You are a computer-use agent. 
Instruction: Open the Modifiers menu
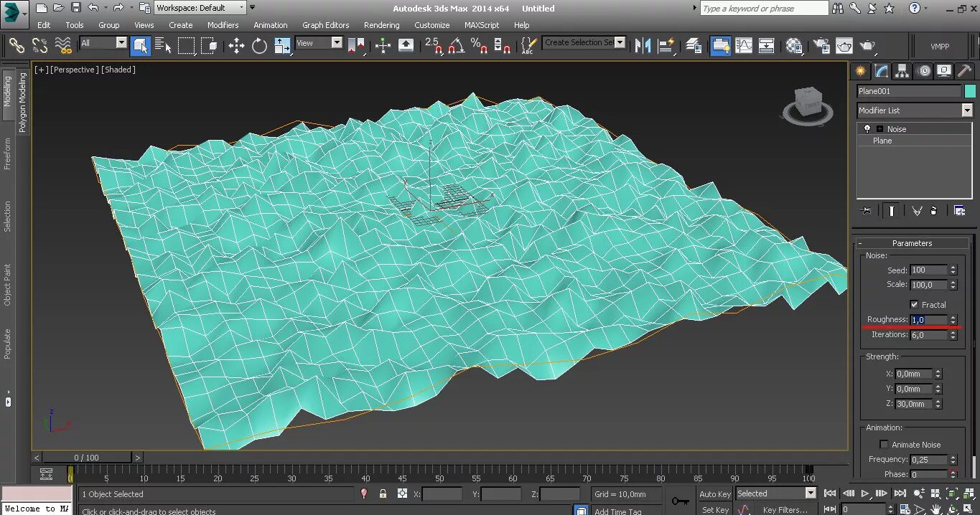(223, 25)
